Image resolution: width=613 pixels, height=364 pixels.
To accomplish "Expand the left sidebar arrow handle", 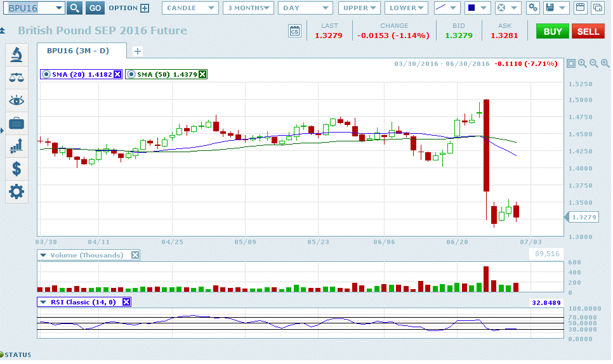I will point(2,131).
